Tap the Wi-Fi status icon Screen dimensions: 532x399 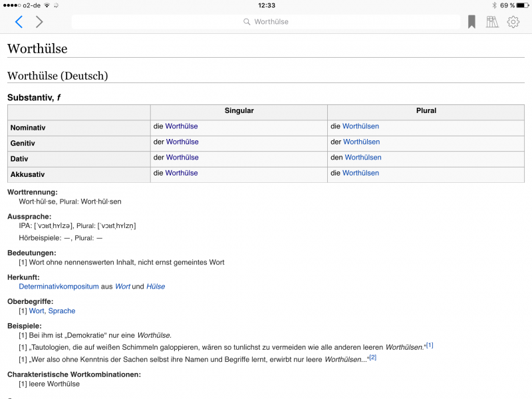click(47, 5)
